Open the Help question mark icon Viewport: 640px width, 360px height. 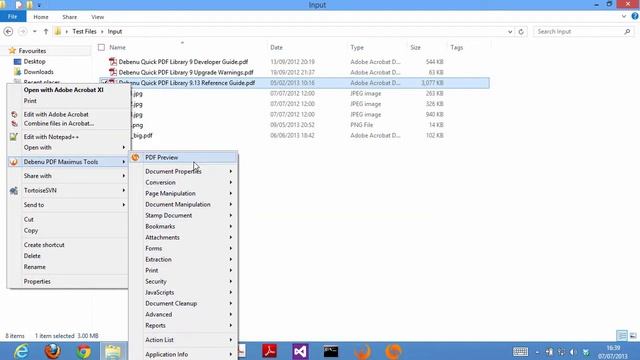[x=635, y=16]
